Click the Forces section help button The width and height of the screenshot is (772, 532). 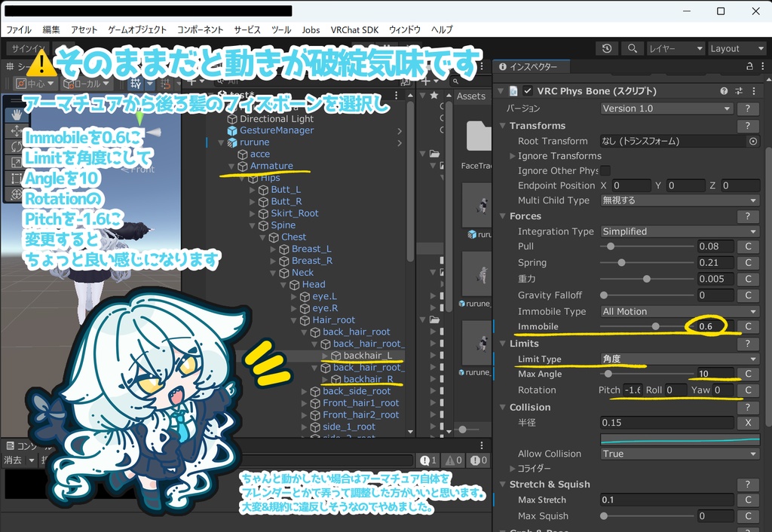747,216
